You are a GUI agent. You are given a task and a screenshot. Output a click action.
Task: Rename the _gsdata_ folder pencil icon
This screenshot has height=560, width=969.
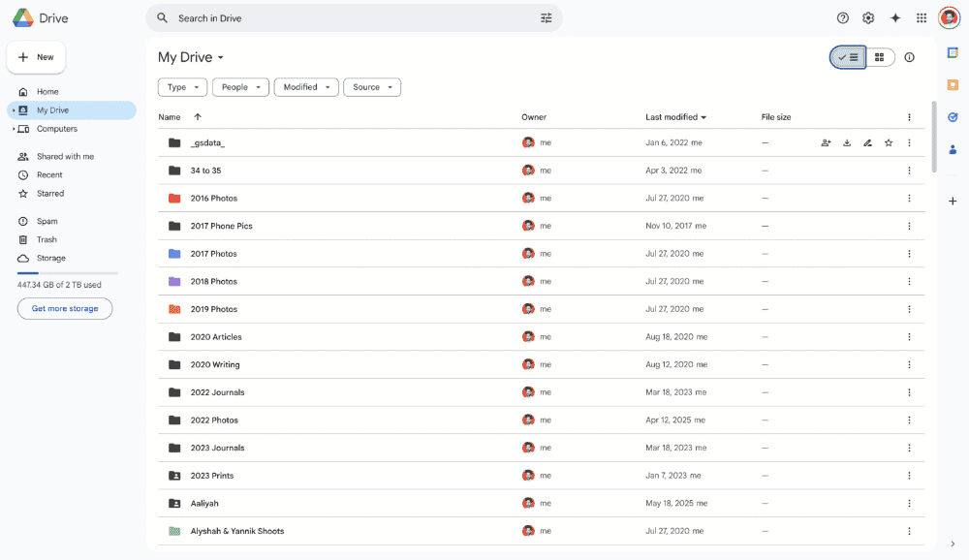[867, 142]
